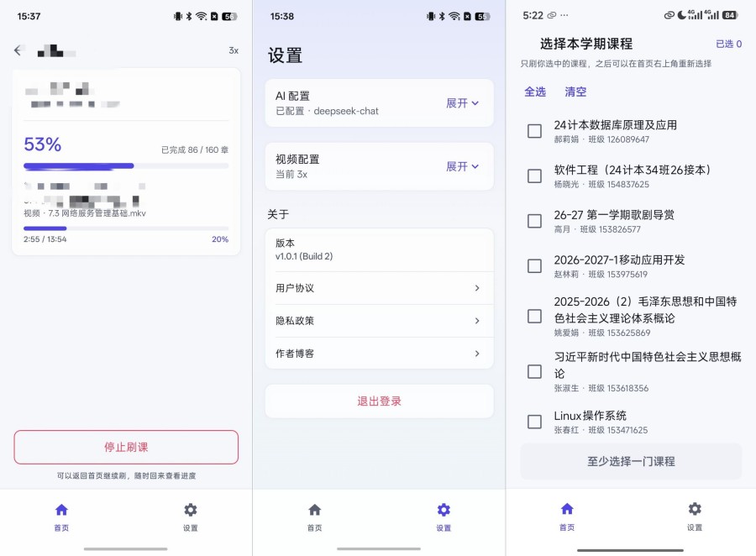
Task: Tap battery indicator 84 in right status bar
Action: pyautogui.click(x=729, y=15)
